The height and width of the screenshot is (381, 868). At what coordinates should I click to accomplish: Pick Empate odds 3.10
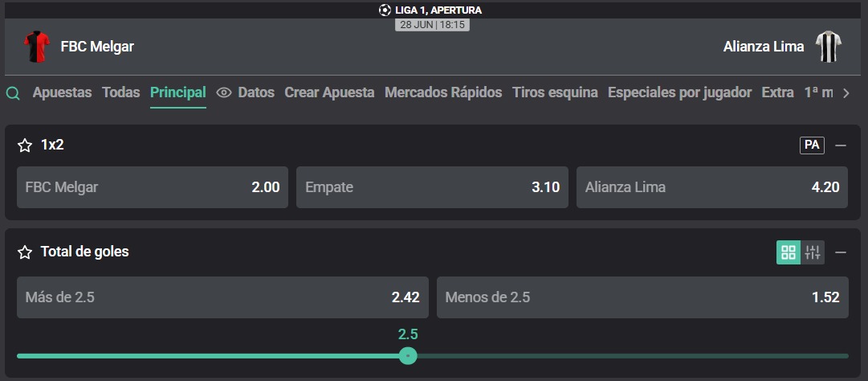(x=432, y=187)
